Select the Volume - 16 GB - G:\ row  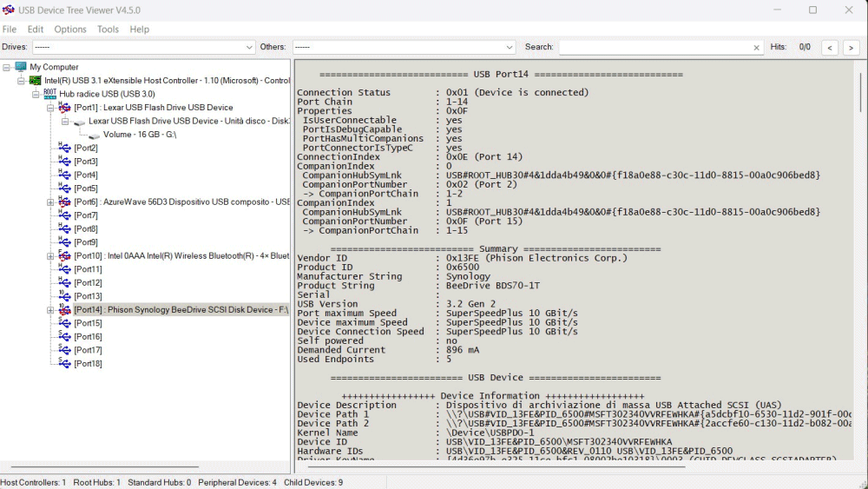(x=140, y=135)
